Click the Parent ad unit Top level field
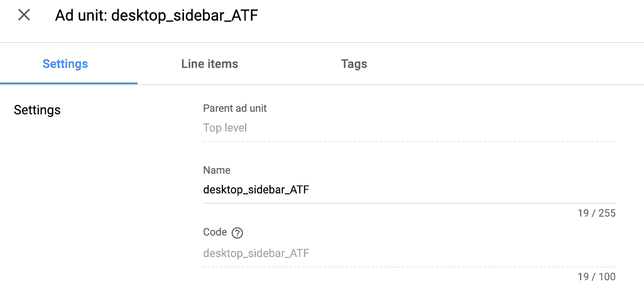 click(x=409, y=128)
